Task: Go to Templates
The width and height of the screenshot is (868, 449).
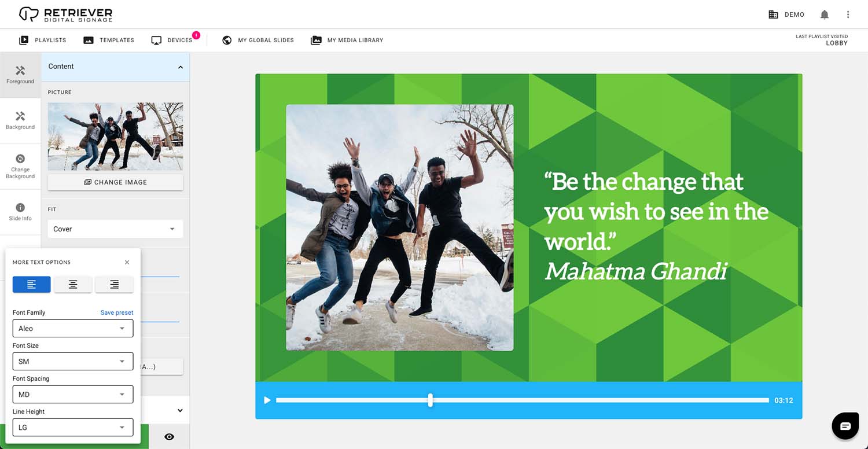Action: click(x=109, y=40)
